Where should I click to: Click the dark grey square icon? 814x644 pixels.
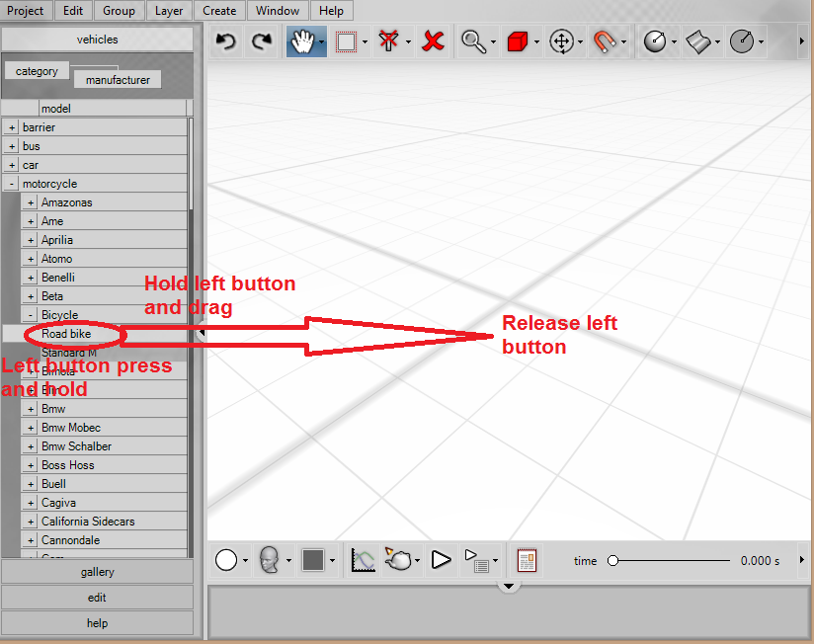click(313, 560)
